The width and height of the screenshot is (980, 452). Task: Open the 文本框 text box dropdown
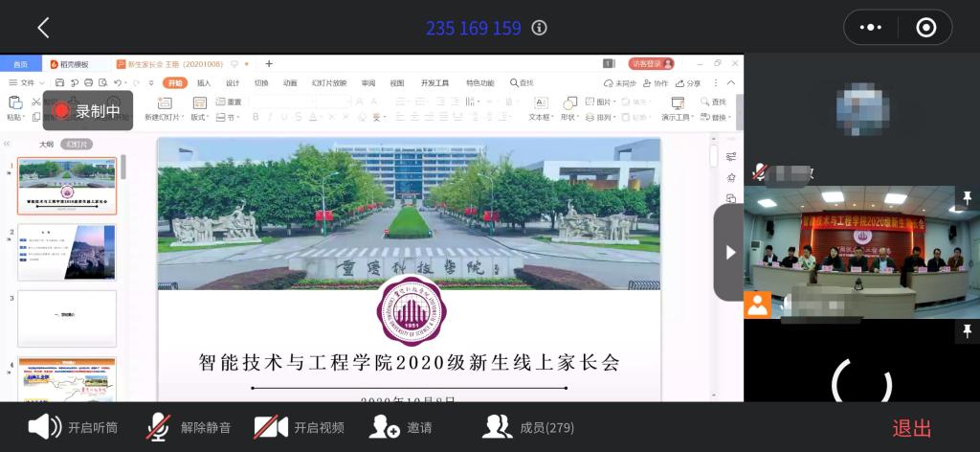click(x=542, y=117)
